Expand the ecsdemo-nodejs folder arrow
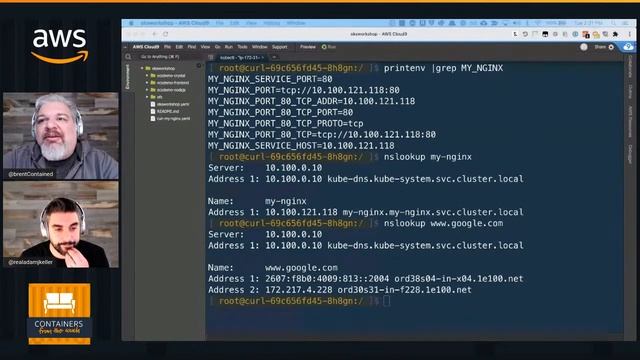Viewport: 640px width, 360px height. 147,90
